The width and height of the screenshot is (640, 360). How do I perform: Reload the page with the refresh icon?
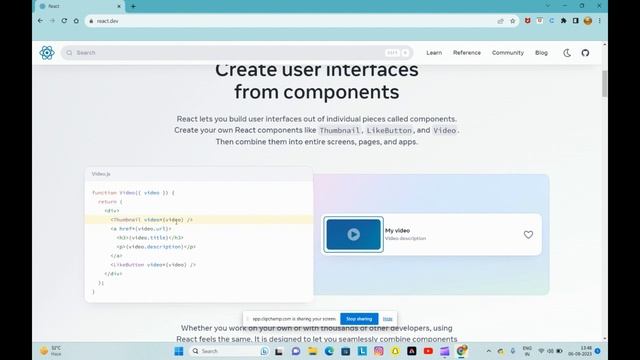[x=64, y=21]
